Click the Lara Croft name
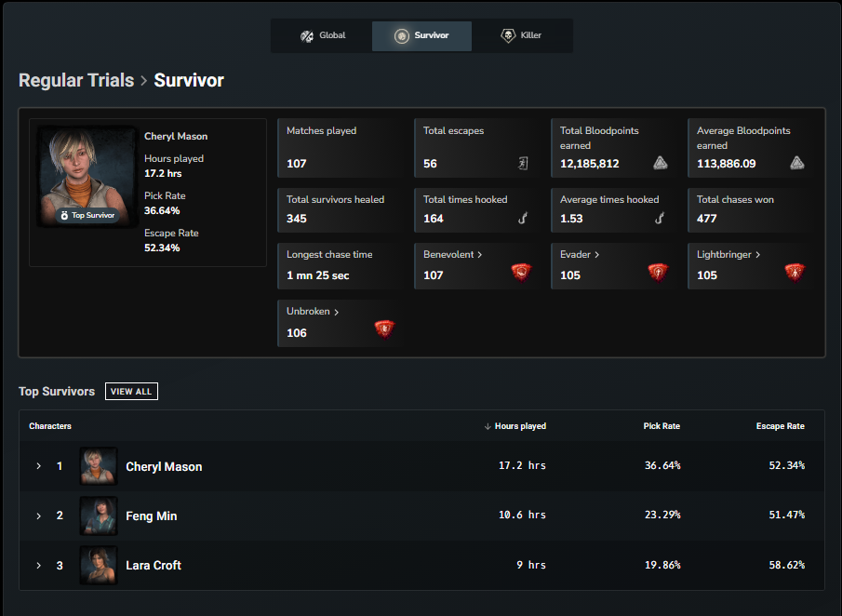The height and width of the screenshot is (616, 842). [154, 566]
